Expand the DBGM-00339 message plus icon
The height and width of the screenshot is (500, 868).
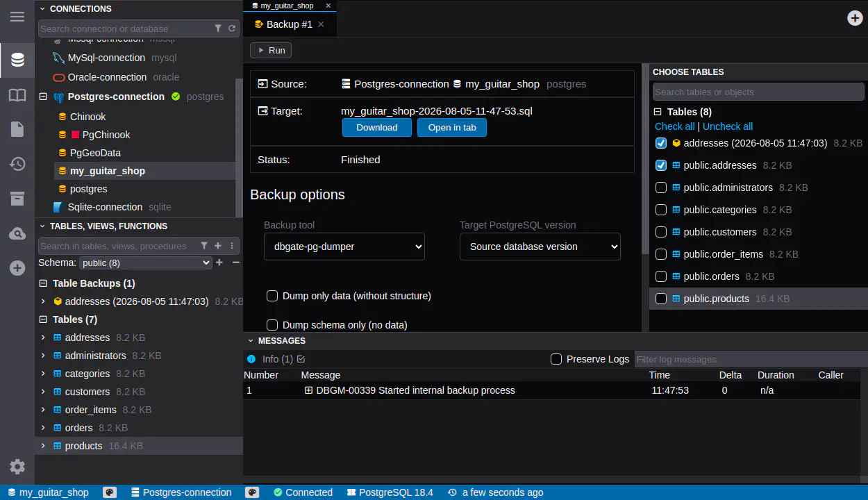308,390
